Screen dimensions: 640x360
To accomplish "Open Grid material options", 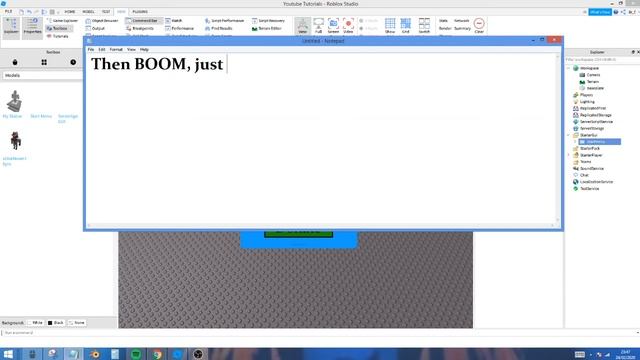I will [x=405, y=26].
